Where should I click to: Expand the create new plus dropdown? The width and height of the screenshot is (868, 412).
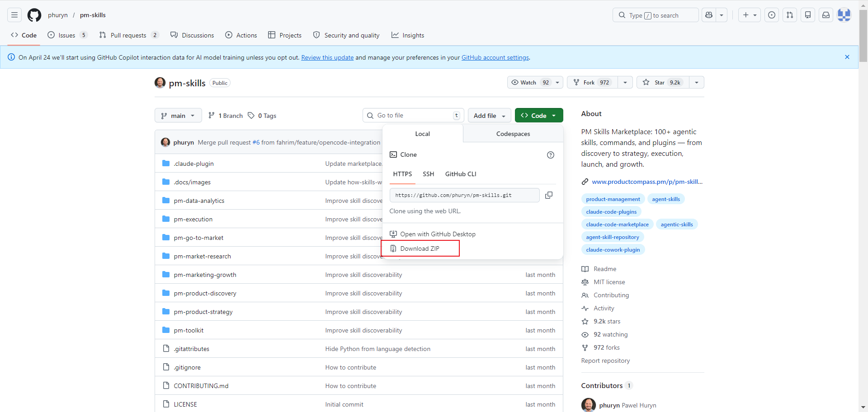coord(750,15)
